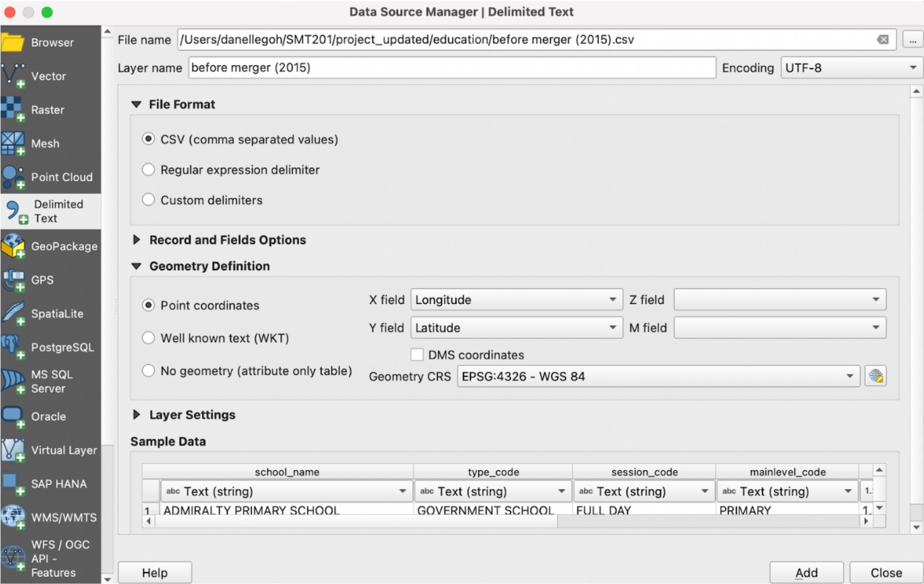This screenshot has width=924, height=584.
Task: Switch to the Vector tab
Action: click(48, 76)
